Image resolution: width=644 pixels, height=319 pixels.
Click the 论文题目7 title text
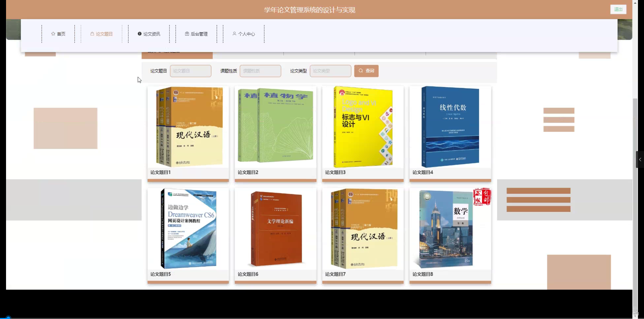point(335,274)
